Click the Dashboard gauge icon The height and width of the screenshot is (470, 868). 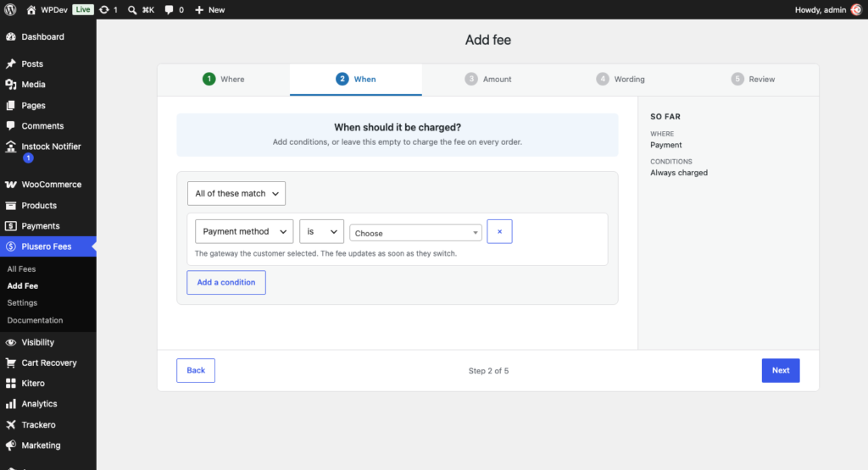tap(10, 36)
